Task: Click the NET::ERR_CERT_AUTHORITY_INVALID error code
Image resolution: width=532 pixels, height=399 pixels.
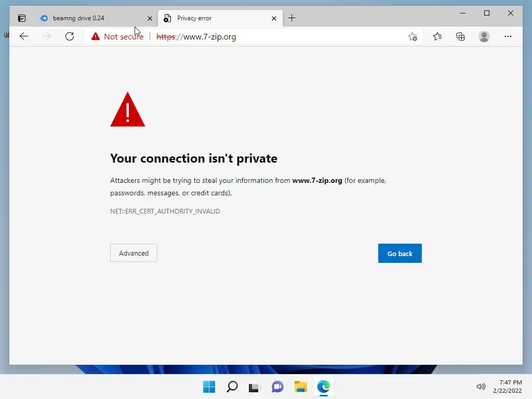Action: [165, 211]
